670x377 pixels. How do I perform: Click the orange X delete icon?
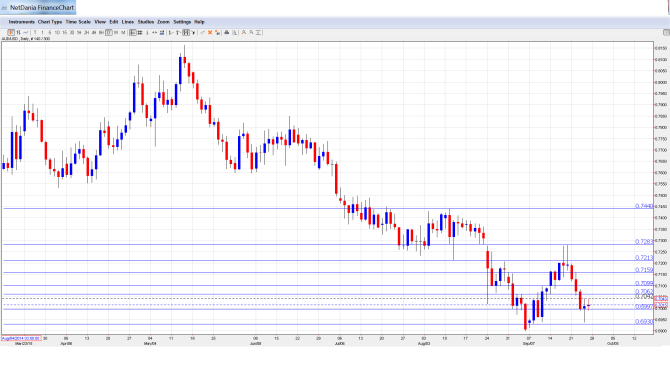tap(210, 32)
